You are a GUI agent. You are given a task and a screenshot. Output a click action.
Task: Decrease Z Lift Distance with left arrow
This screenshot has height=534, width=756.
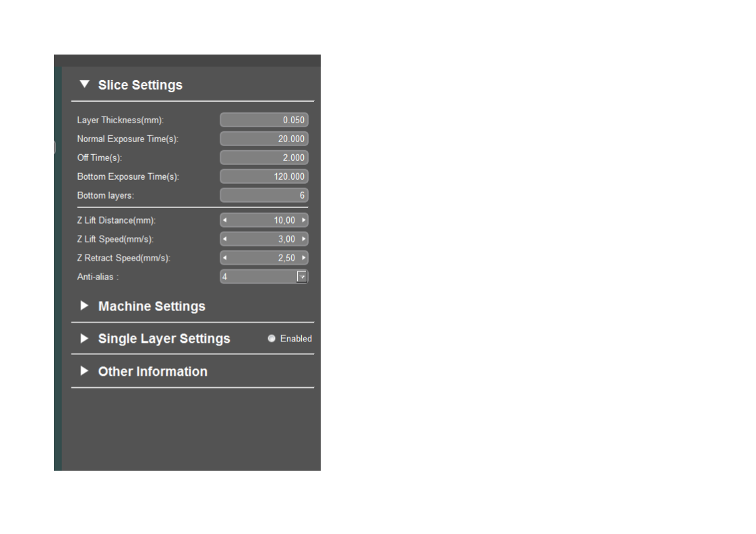225,220
